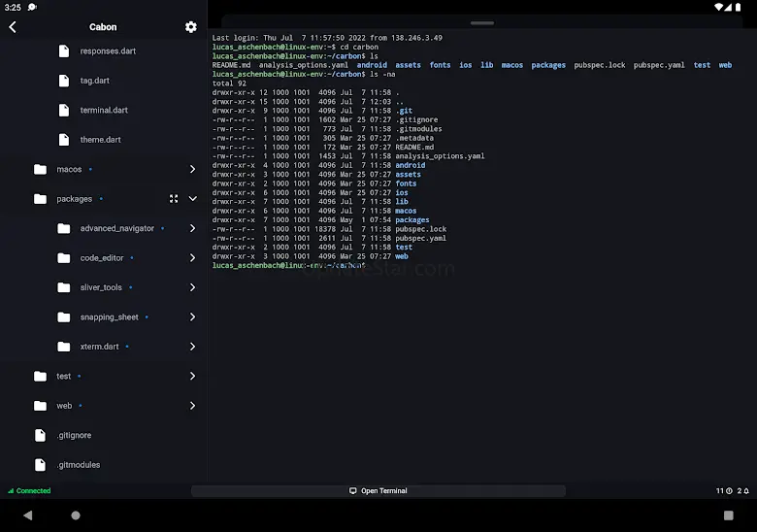The height and width of the screenshot is (532, 757).
Task: Click the last terminal prompt line
Action: click(288, 266)
